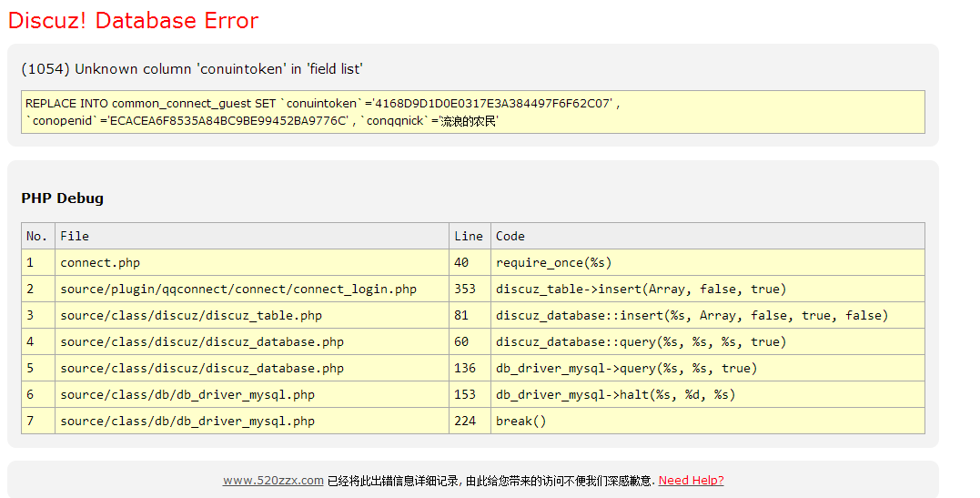Click the require_once(%s) code cell
Viewport: 980px width, 498px height.
(x=553, y=263)
